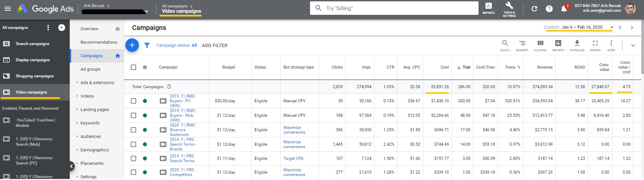Open the notifications bell

pos(564,9)
